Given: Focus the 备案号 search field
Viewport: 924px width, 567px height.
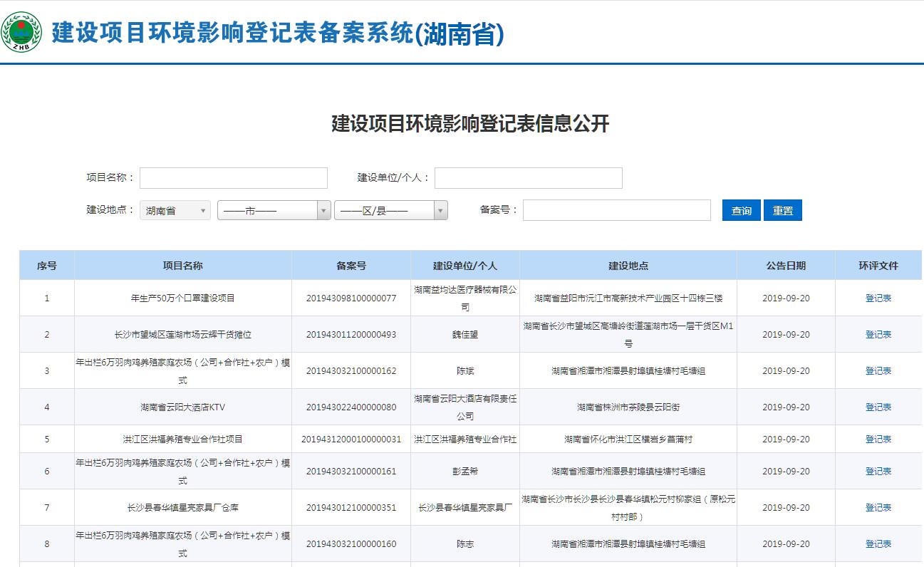Looking at the screenshot, I should pos(616,210).
